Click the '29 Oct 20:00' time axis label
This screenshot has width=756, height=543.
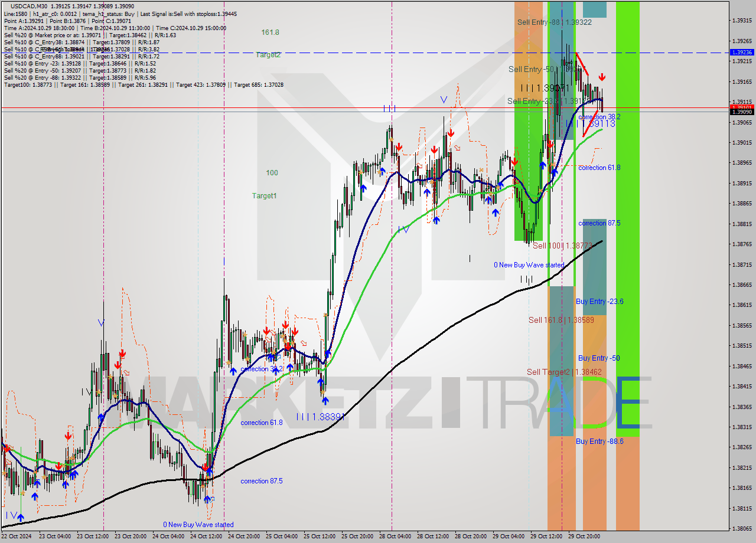click(584, 537)
